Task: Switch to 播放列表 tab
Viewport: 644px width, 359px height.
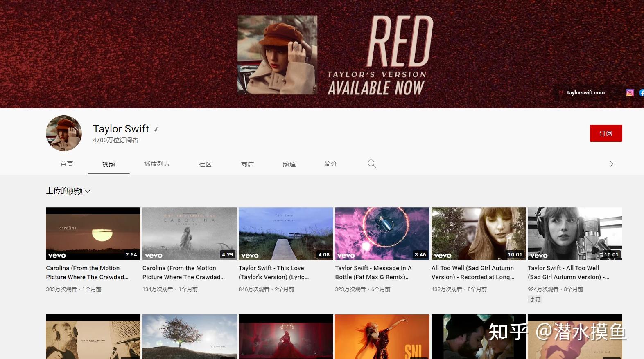Action: [x=157, y=164]
